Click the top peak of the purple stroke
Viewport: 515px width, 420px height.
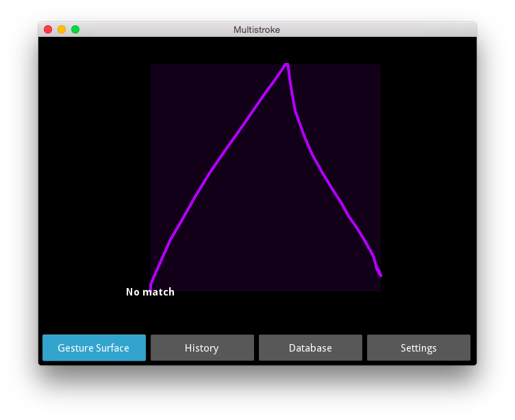point(286,65)
